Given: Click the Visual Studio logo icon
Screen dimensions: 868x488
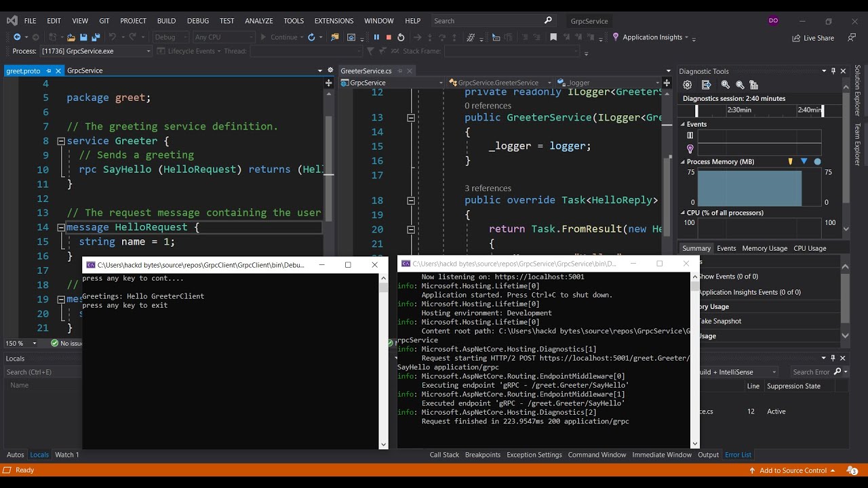Looking at the screenshot, I should tap(12, 21).
